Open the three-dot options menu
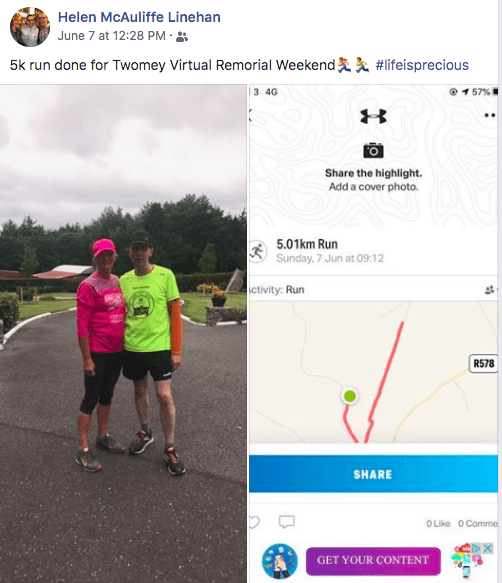502x583 pixels. (x=490, y=115)
